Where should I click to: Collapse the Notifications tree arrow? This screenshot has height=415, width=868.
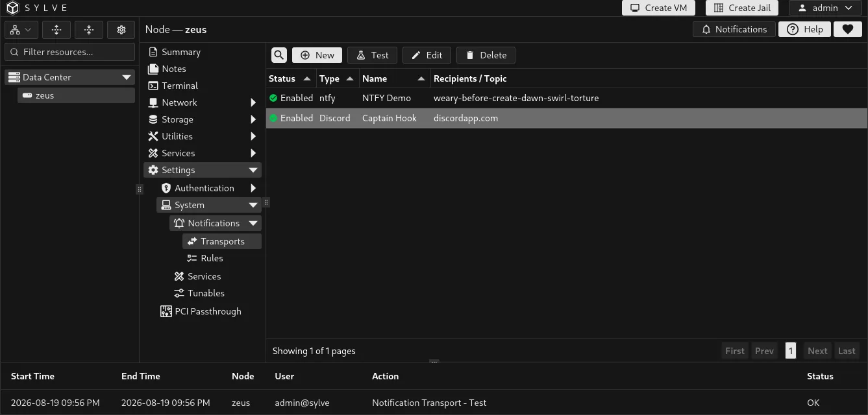click(x=253, y=223)
